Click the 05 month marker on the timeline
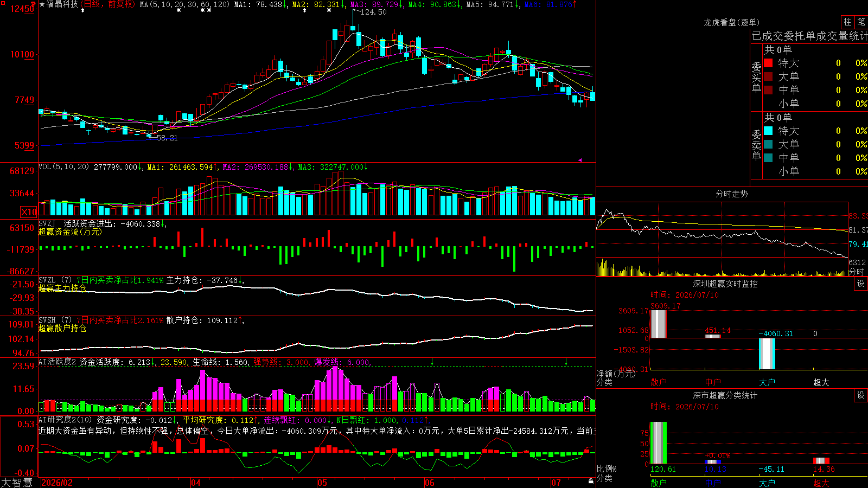Viewport: 868px width, 488px height. 322,483
